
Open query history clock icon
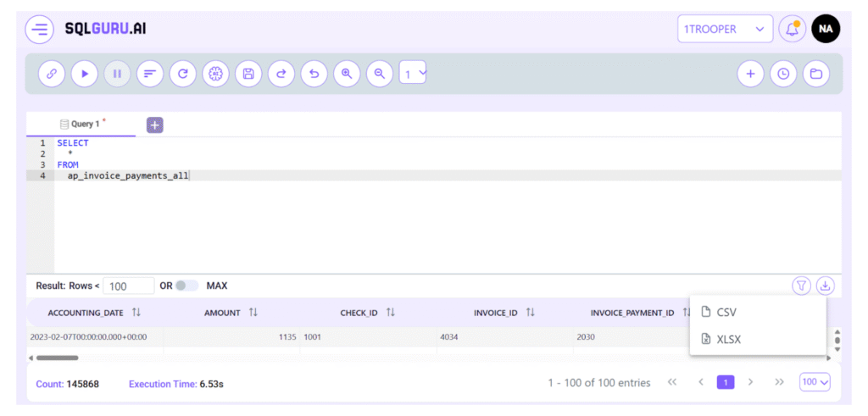click(x=782, y=74)
